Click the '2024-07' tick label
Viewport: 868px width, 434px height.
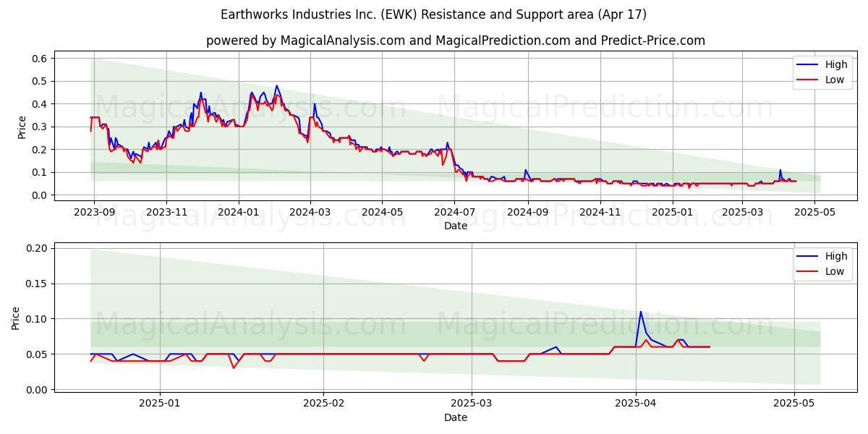point(454,212)
